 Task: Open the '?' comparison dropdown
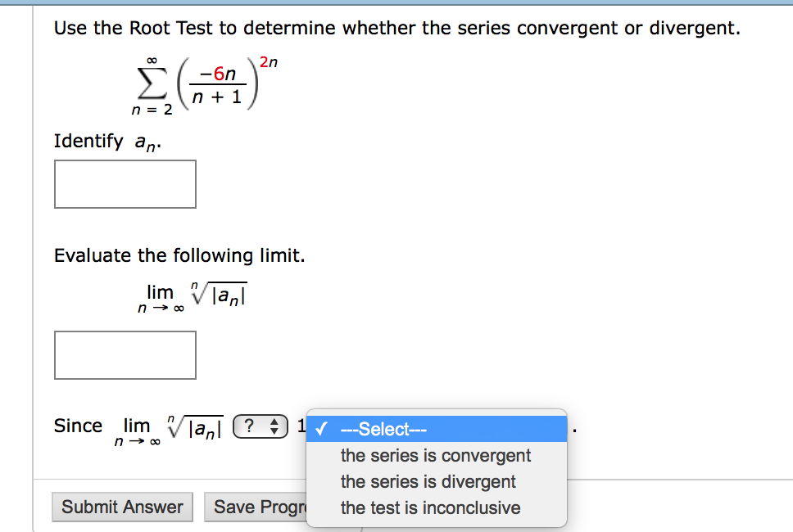click(x=260, y=426)
